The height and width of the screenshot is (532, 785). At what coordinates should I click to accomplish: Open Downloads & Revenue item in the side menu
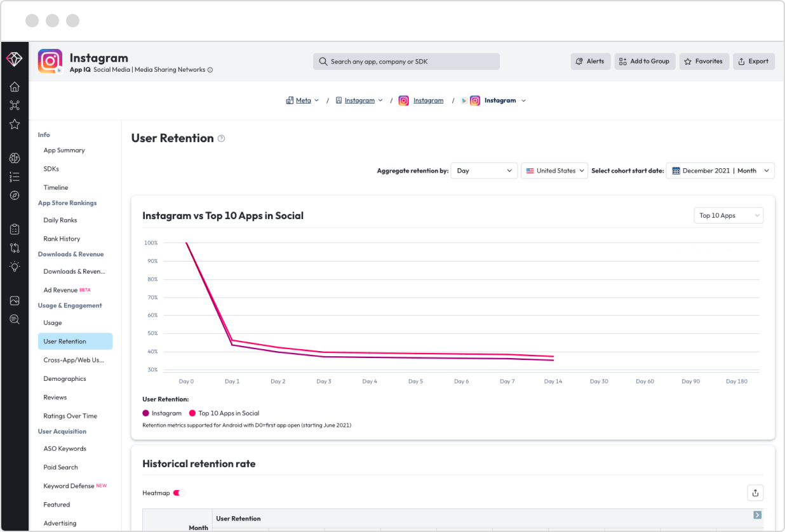click(x=74, y=272)
